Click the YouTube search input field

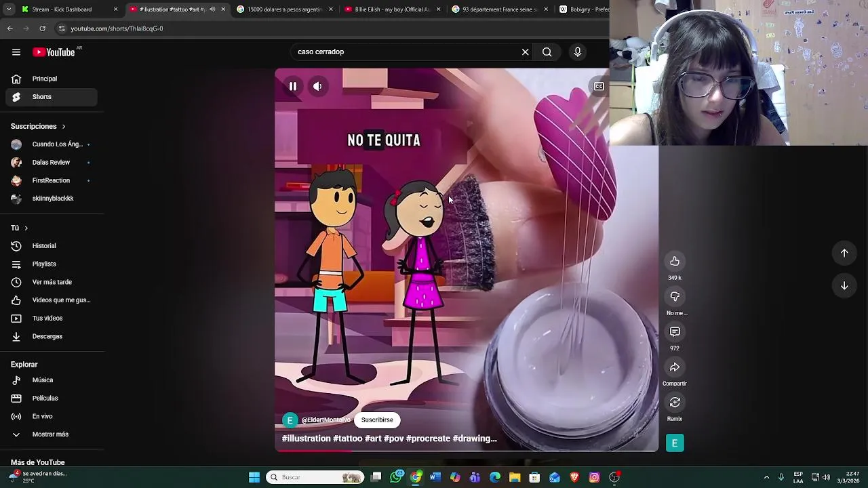407,52
